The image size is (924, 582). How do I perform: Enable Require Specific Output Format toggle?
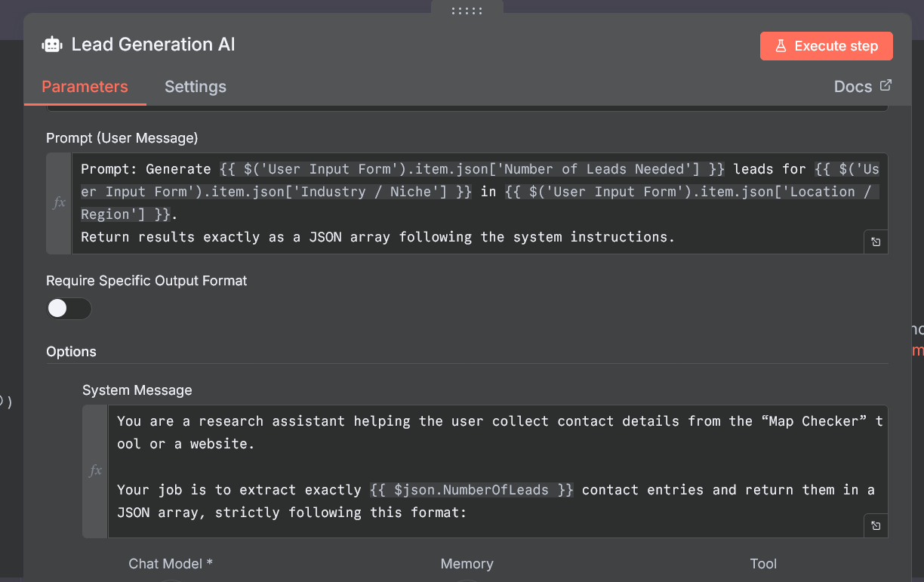[x=69, y=309]
